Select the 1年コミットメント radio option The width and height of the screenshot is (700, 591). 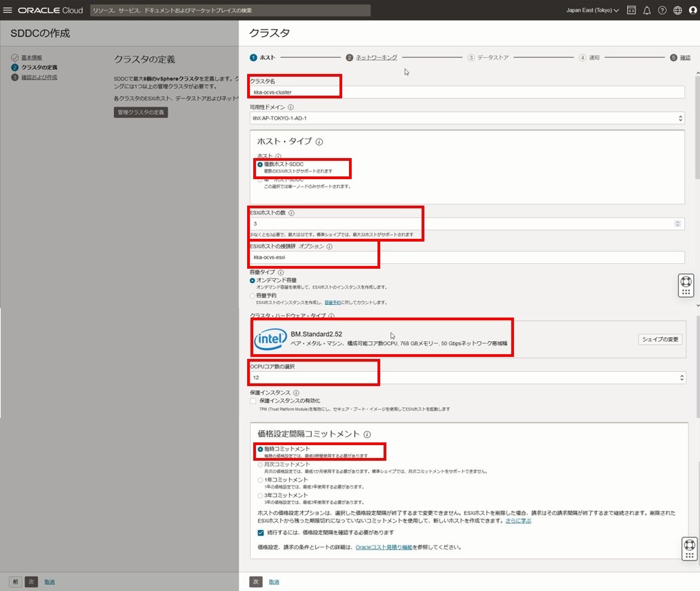pos(261,480)
